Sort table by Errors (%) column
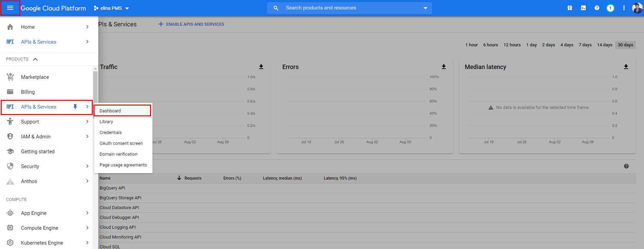Image resolution: width=644 pixels, height=249 pixels. [232, 178]
